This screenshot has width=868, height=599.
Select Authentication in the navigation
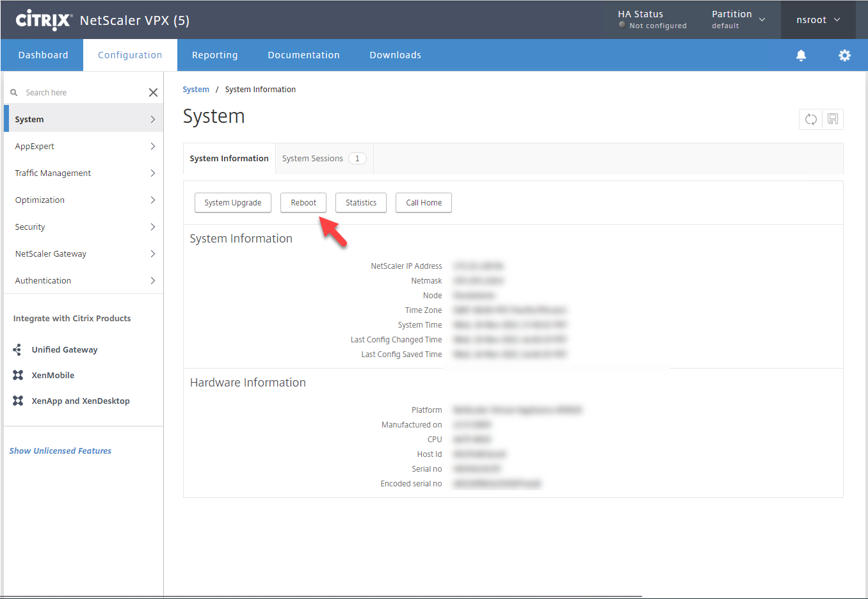click(x=83, y=281)
